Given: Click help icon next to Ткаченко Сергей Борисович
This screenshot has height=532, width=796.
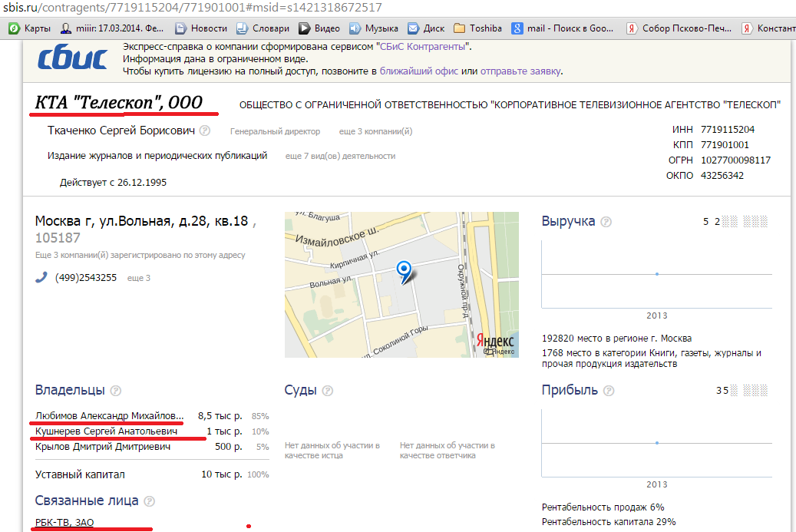Looking at the screenshot, I should 205,131.
